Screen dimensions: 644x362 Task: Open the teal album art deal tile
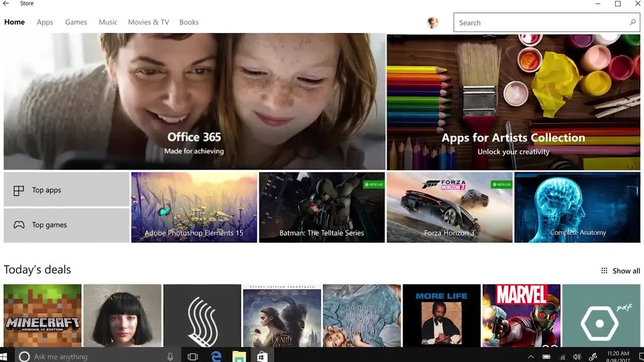click(x=362, y=316)
